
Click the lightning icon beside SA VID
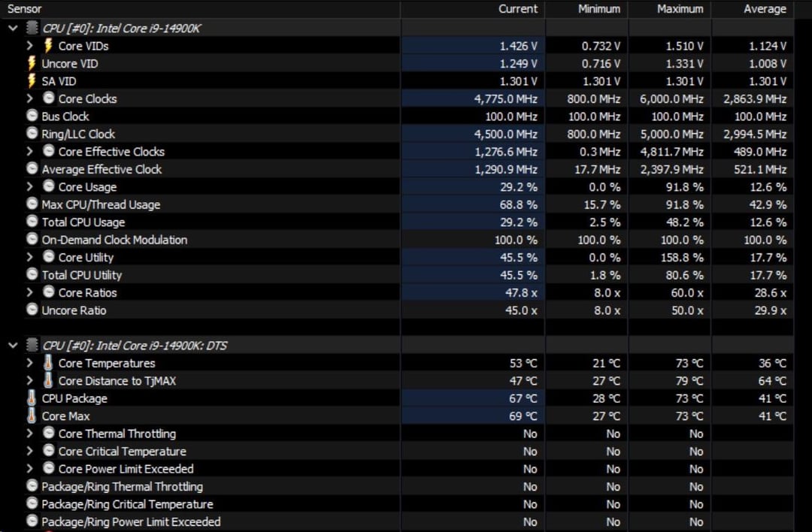click(x=32, y=81)
